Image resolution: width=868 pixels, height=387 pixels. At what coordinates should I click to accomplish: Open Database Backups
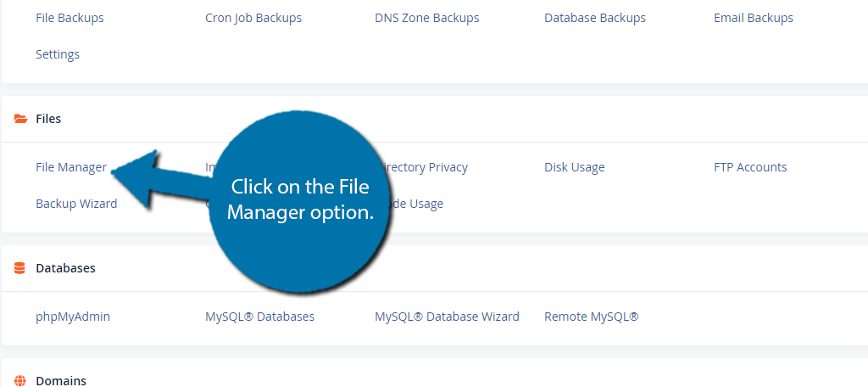[595, 18]
